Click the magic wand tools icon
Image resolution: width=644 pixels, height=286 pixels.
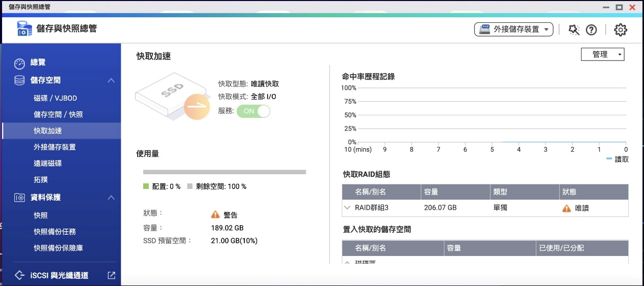[x=574, y=29]
